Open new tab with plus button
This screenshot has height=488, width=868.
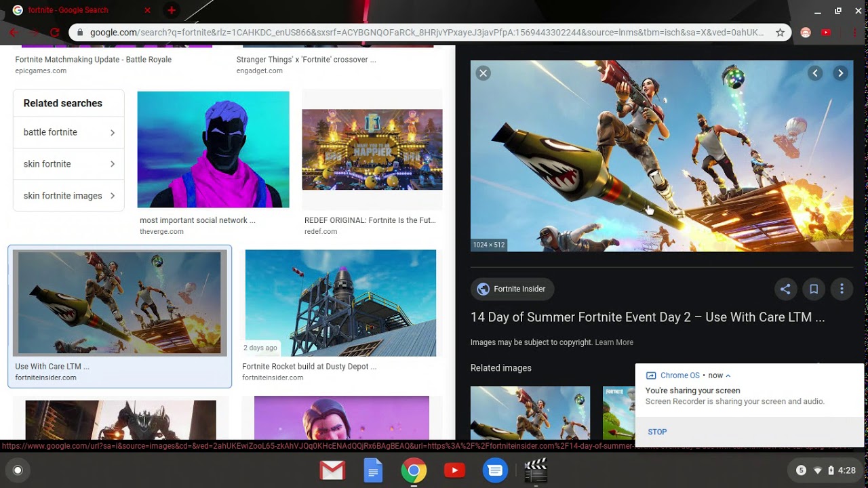(x=172, y=10)
